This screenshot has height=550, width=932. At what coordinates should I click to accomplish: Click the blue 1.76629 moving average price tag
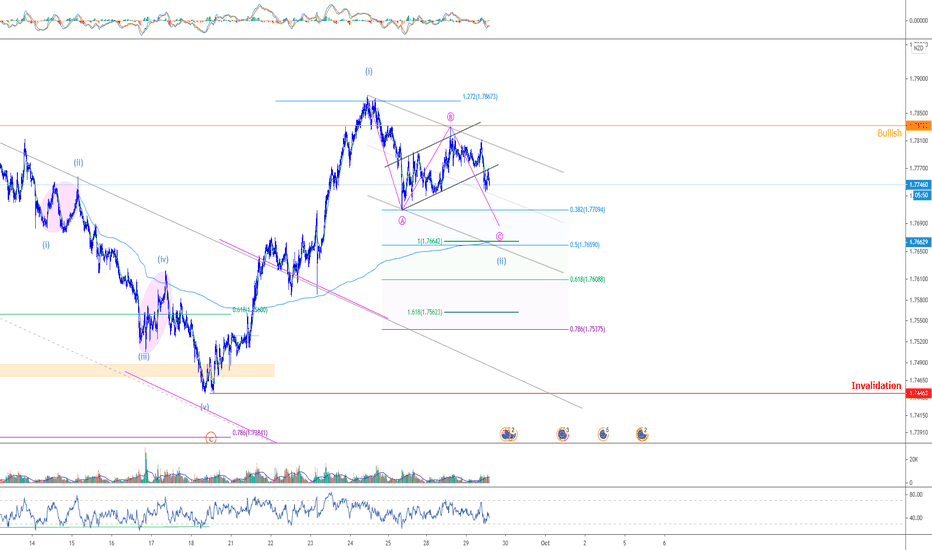(x=918, y=242)
